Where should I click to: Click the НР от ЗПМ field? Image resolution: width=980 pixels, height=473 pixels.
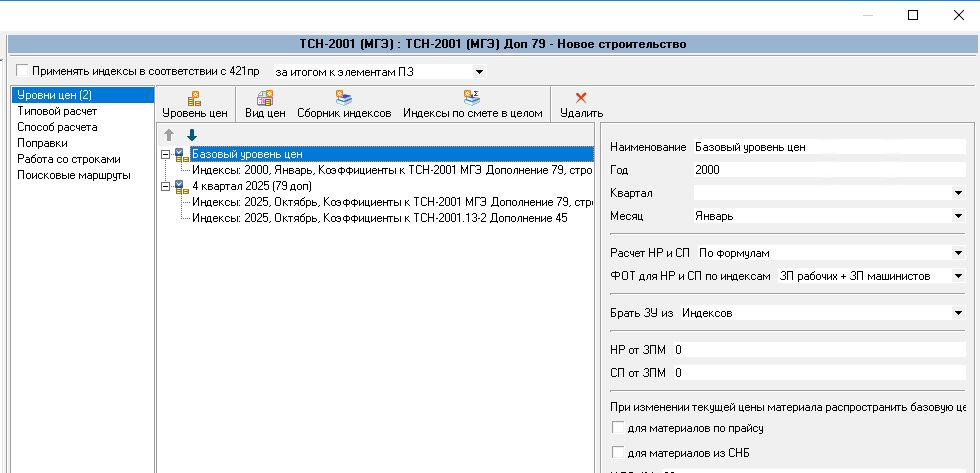tap(819, 350)
